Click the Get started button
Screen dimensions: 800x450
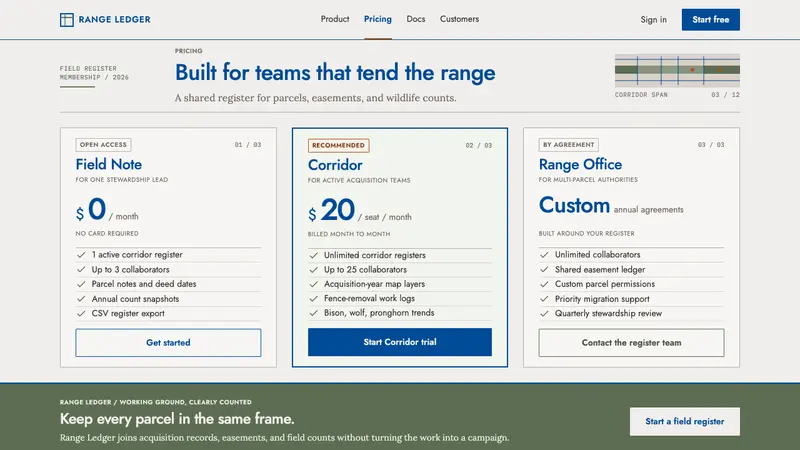[168, 342]
